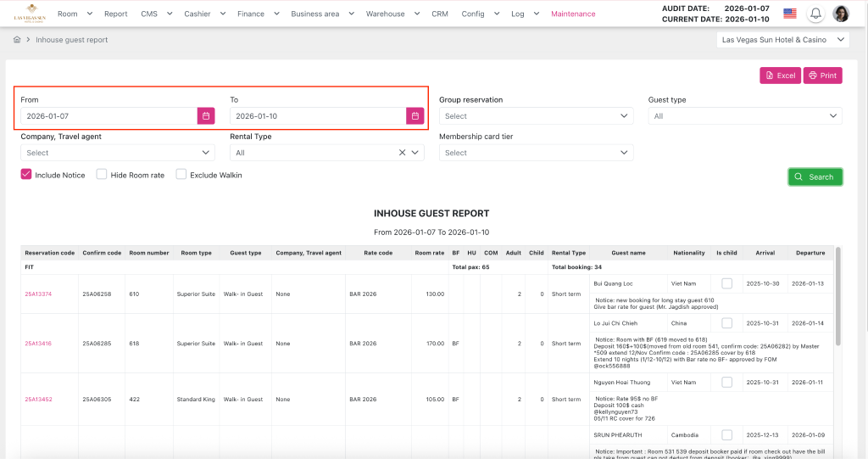This screenshot has width=868, height=459.
Task: Expand the Company, Travel agent dropdown
Action: [x=117, y=153]
